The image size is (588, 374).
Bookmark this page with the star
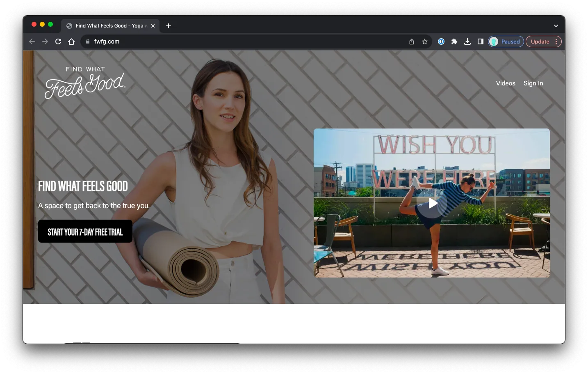click(425, 41)
